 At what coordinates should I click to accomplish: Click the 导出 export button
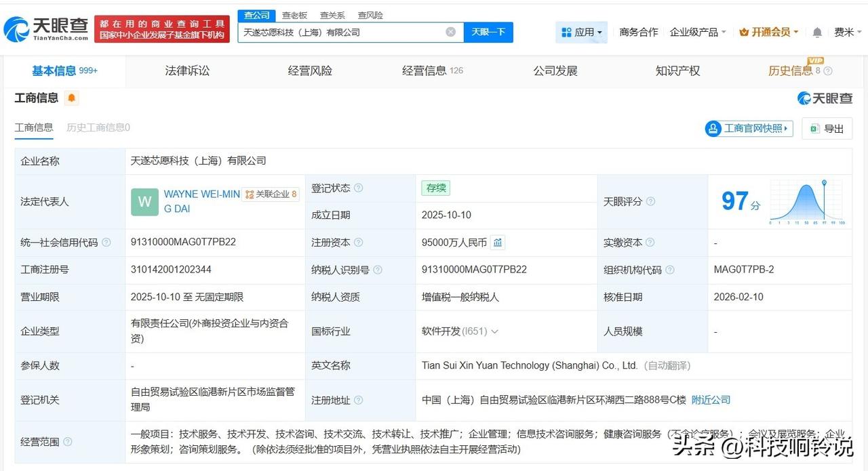[x=827, y=129]
